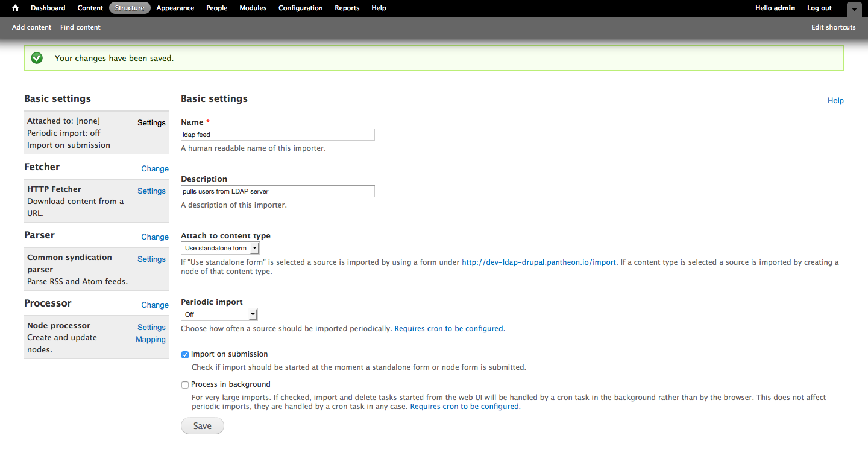Image resolution: width=868 pixels, height=467 pixels.
Task: Select 'Your changes have been saved.' message text
Action: [114, 59]
